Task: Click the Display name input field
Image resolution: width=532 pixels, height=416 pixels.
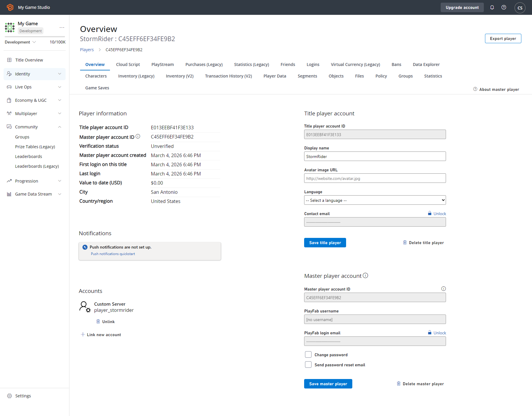Action: (x=375, y=156)
